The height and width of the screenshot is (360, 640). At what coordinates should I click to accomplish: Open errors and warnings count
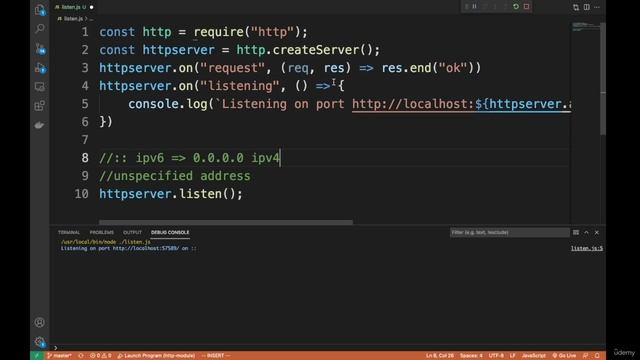pos(100,356)
